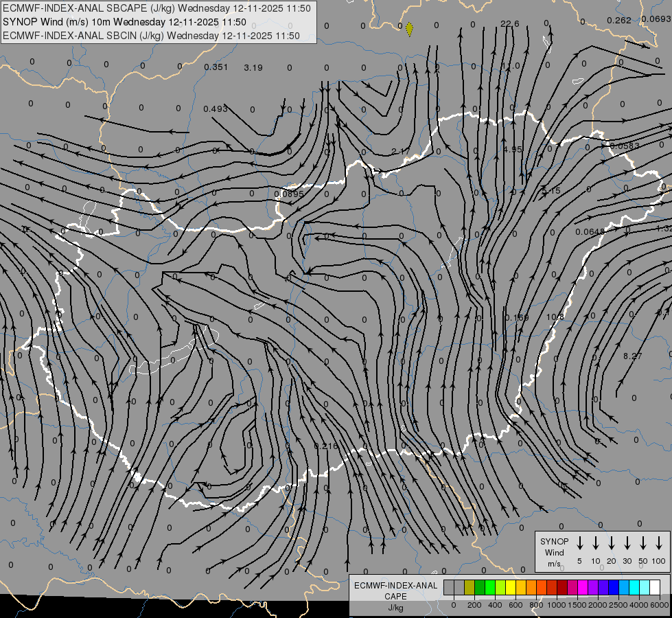Pick the pure blue CAPE legend swatch
The width and height of the screenshot is (672, 618).
pyautogui.click(x=613, y=587)
